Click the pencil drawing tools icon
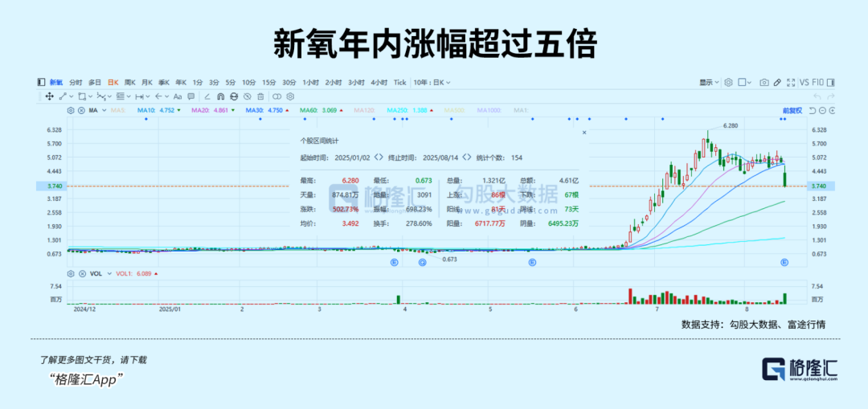The height and width of the screenshot is (409, 868). pyautogui.click(x=777, y=83)
